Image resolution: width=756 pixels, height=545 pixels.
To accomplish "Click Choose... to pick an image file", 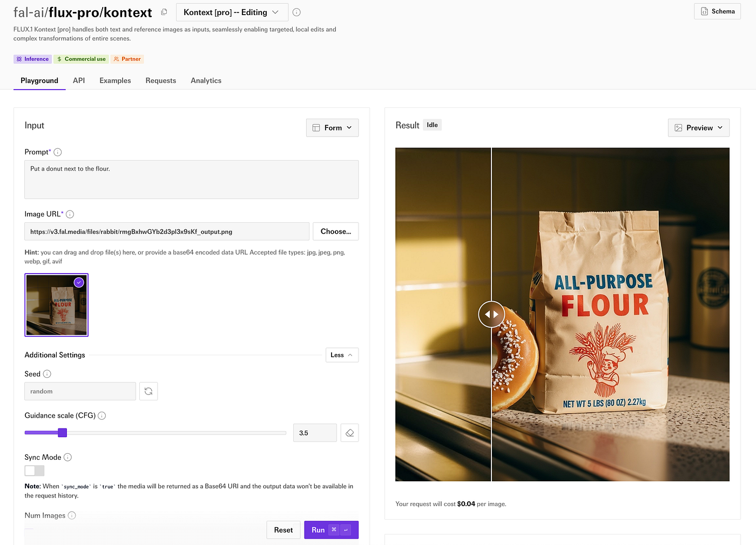I will [x=335, y=231].
